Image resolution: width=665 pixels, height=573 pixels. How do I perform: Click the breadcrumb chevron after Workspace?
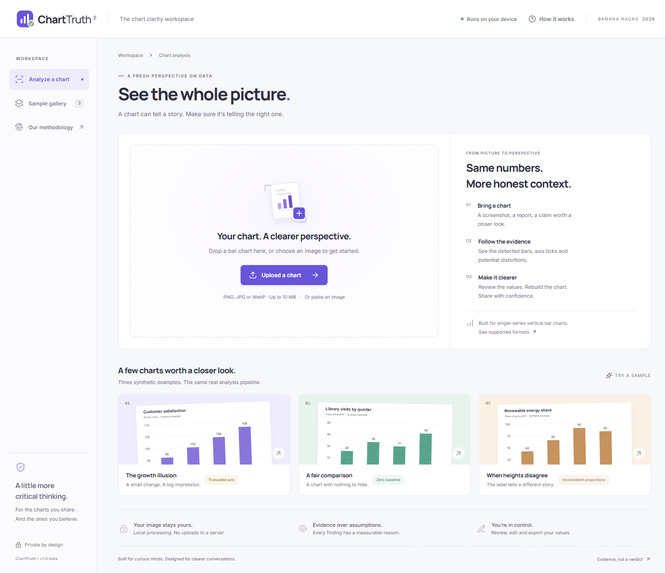151,55
